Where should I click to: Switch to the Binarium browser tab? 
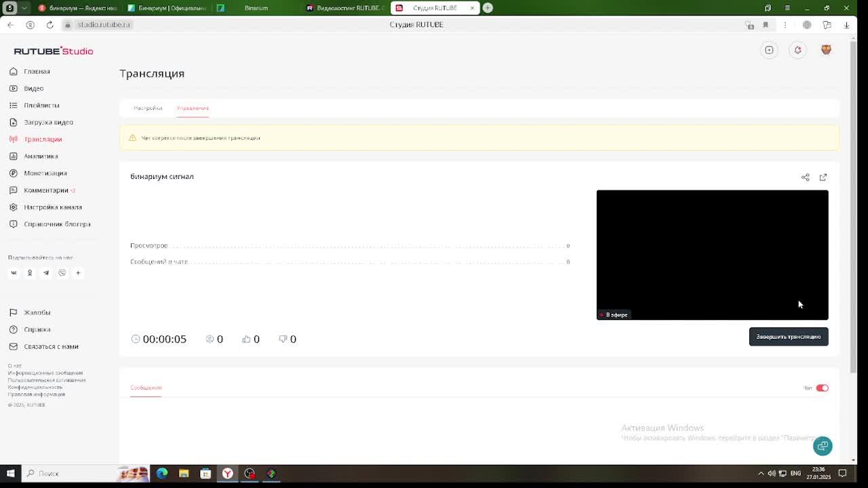click(x=255, y=8)
